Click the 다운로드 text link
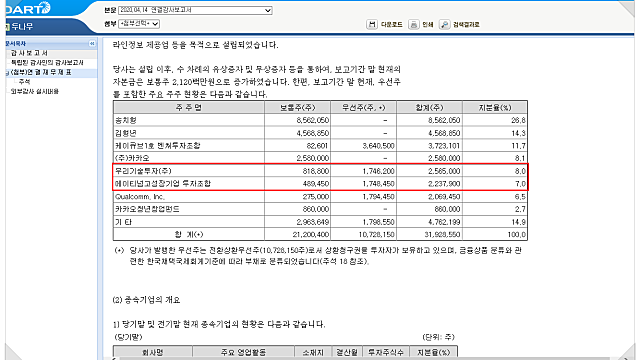Viewport: 640px width, 360px height. tap(391, 24)
